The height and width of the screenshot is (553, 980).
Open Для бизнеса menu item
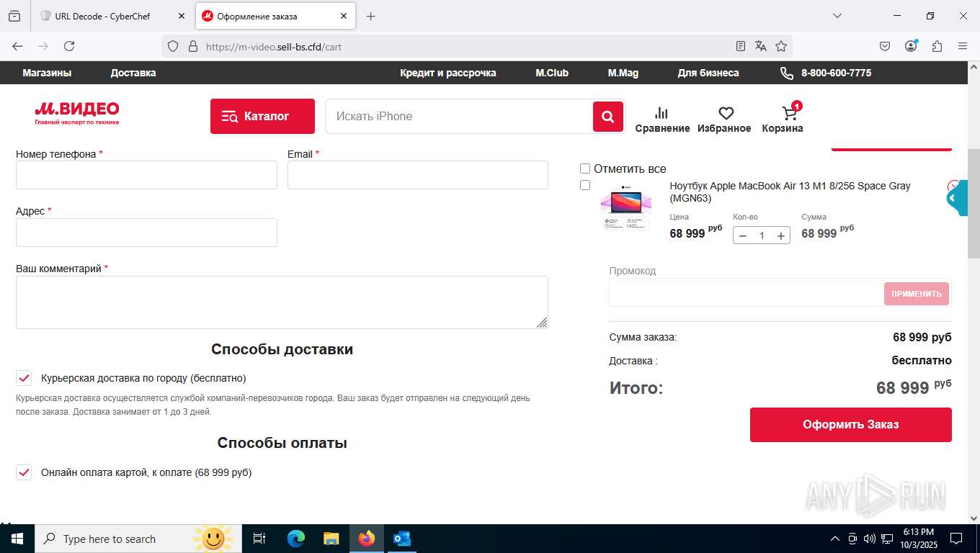tap(708, 73)
